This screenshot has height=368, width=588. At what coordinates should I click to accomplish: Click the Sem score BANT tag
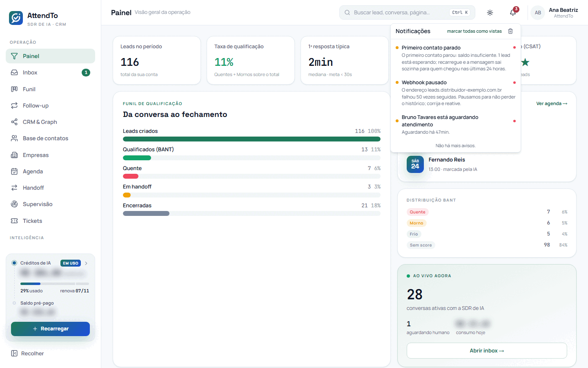point(421,245)
